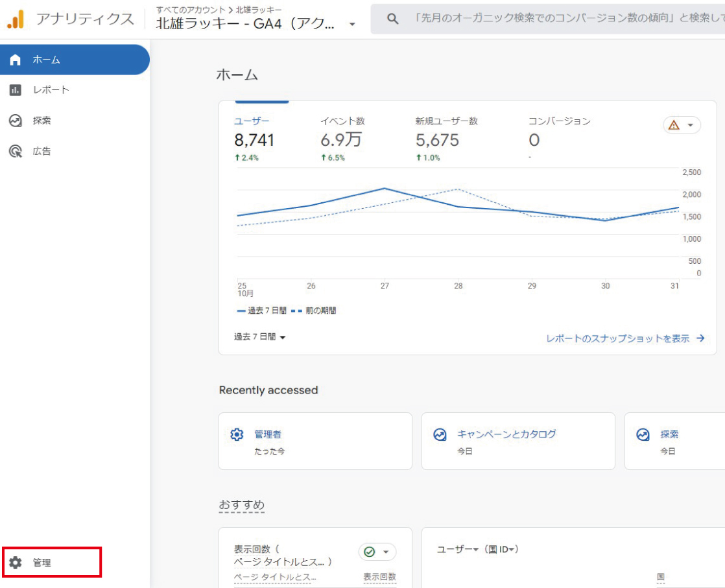Screen dimensions: 725x588
Task: Open the 過去 7 日間 date range dropdown
Action: (x=260, y=337)
